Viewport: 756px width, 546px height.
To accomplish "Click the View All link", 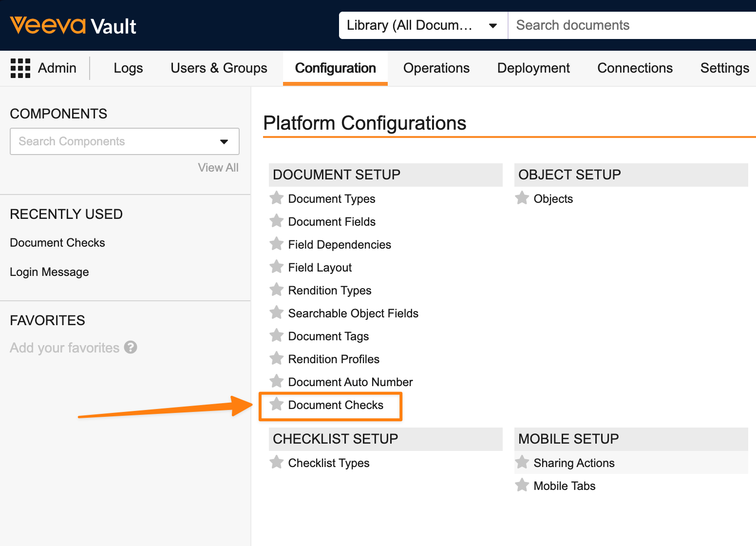I will click(218, 168).
